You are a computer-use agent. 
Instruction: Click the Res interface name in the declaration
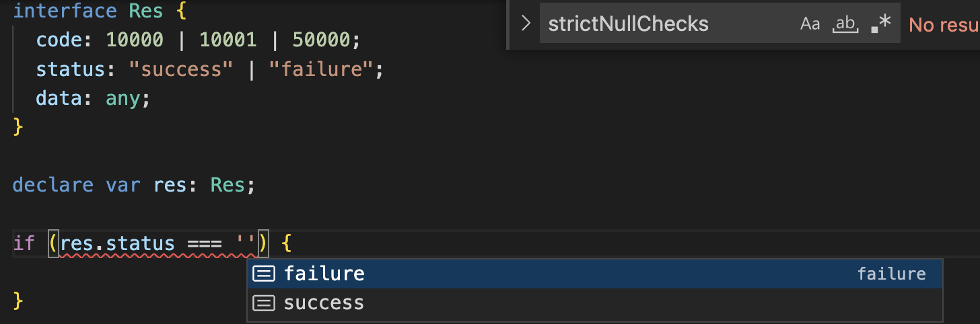tap(146, 11)
